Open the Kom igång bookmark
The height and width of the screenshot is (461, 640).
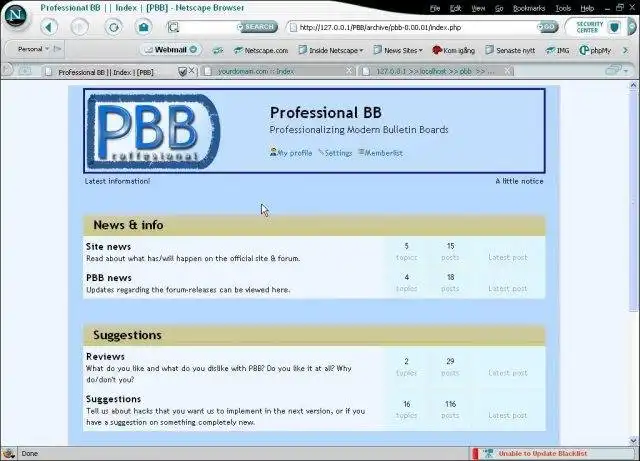point(453,50)
